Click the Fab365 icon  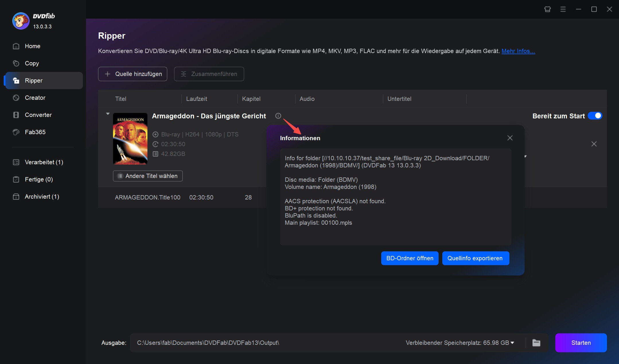[x=16, y=132]
